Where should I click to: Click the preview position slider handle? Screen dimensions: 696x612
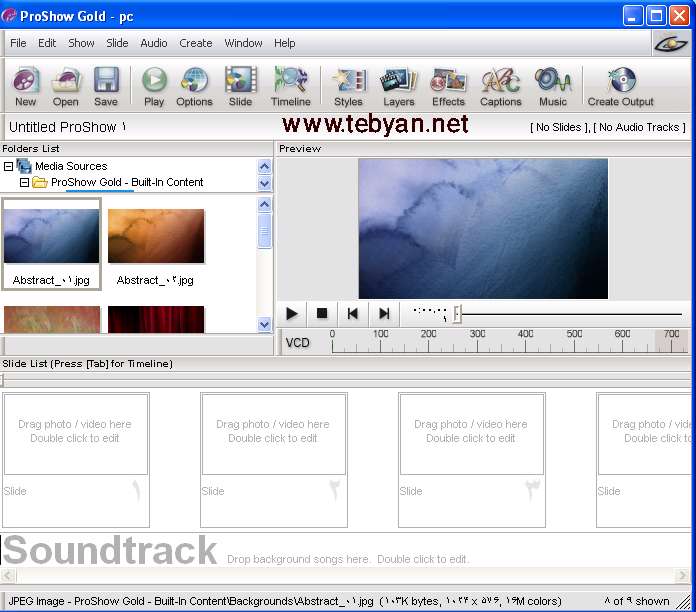458,314
